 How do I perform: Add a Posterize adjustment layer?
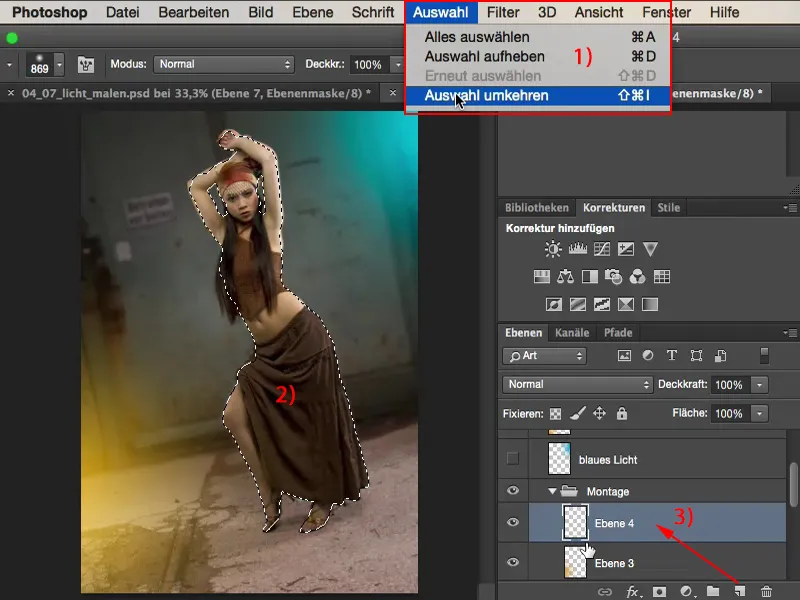(578, 305)
